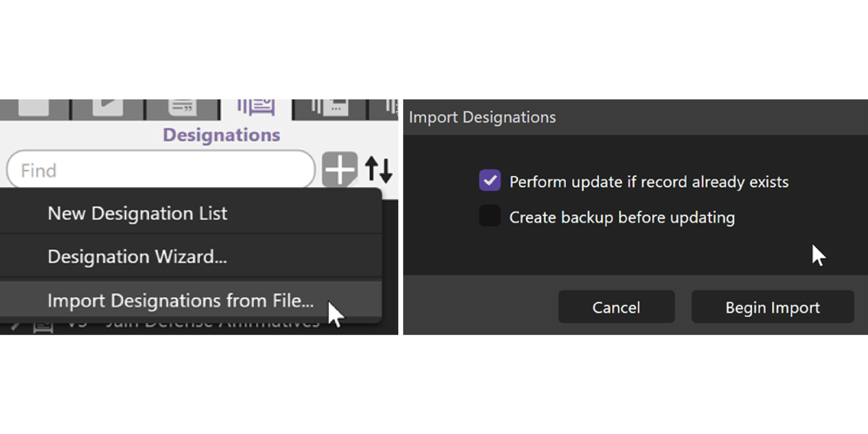The width and height of the screenshot is (868, 434).
Task: Open the leftmost blank square panel tab
Action: [x=34, y=108]
